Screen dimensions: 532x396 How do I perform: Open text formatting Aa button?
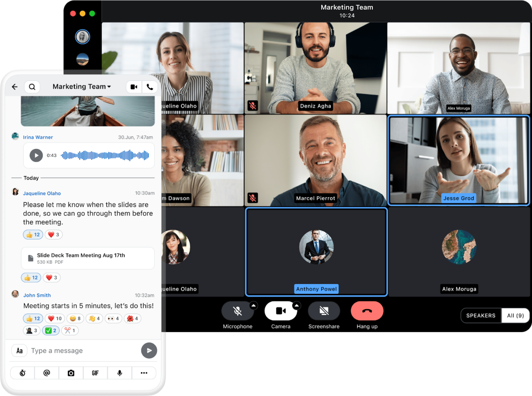click(19, 351)
